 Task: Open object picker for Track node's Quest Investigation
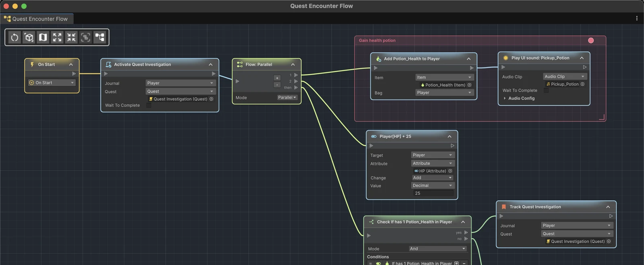click(609, 242)
